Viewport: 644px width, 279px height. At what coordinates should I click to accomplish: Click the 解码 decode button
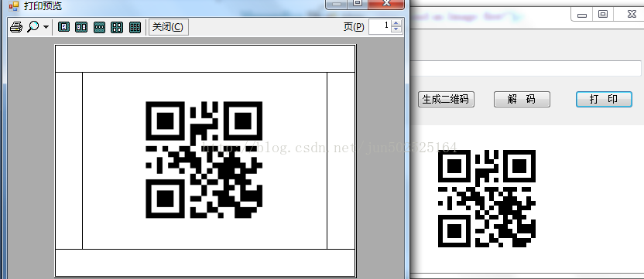(x=522, y=99)
